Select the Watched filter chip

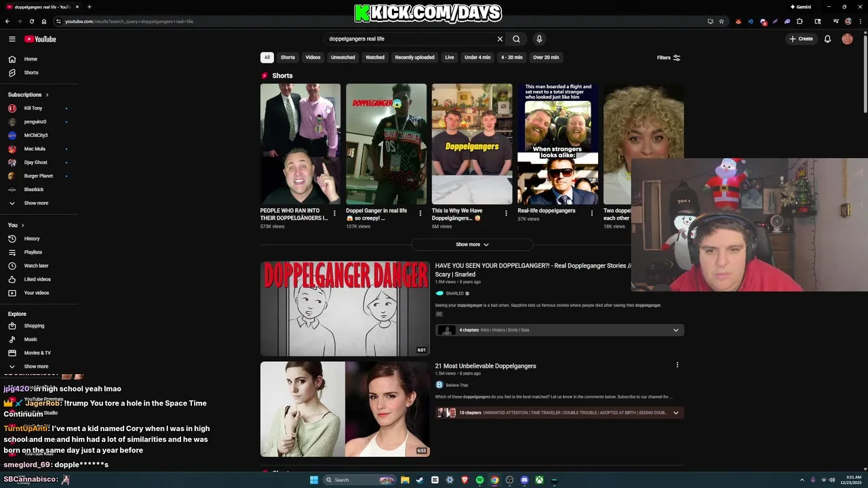pyautogui.click(x=375, y=58)
